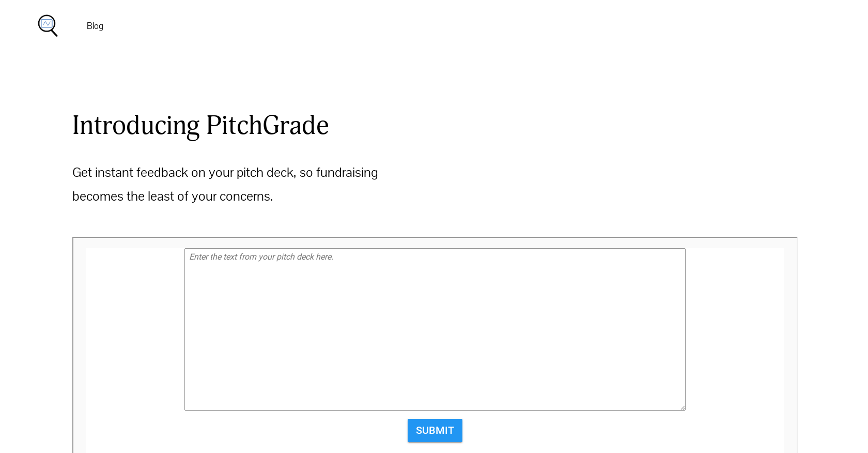This screenshot has height=453, width=868.
Task: Select Blog in the top navigation
Action: coord(95,25)
